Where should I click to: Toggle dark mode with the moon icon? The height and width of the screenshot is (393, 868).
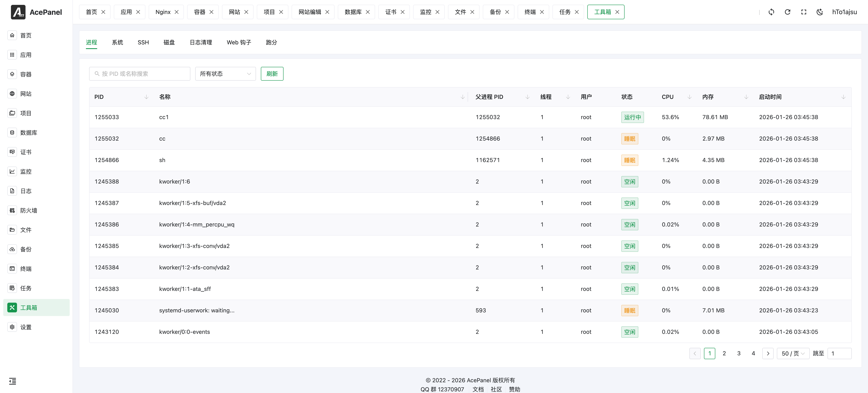(820, 12)
